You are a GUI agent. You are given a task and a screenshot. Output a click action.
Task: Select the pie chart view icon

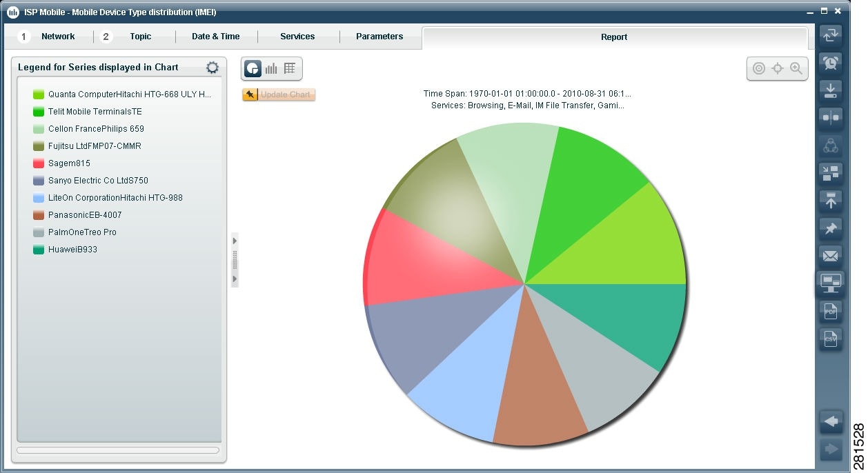(x=253, y=68)
